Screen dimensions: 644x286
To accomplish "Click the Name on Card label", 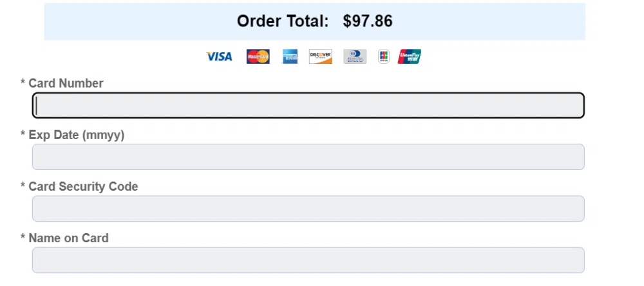I will click(68, 238).
